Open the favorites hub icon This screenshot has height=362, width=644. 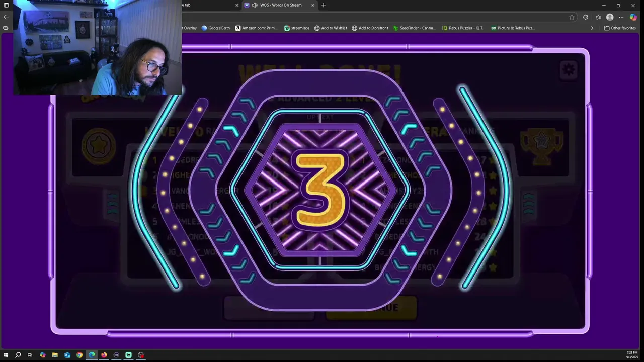coord(598,17)
